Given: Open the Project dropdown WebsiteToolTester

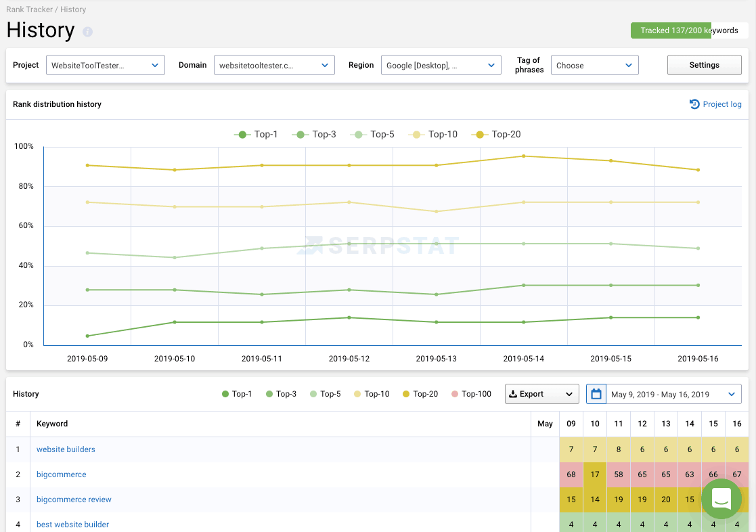Looking at the screenshot, I should [x=106, y=65].
